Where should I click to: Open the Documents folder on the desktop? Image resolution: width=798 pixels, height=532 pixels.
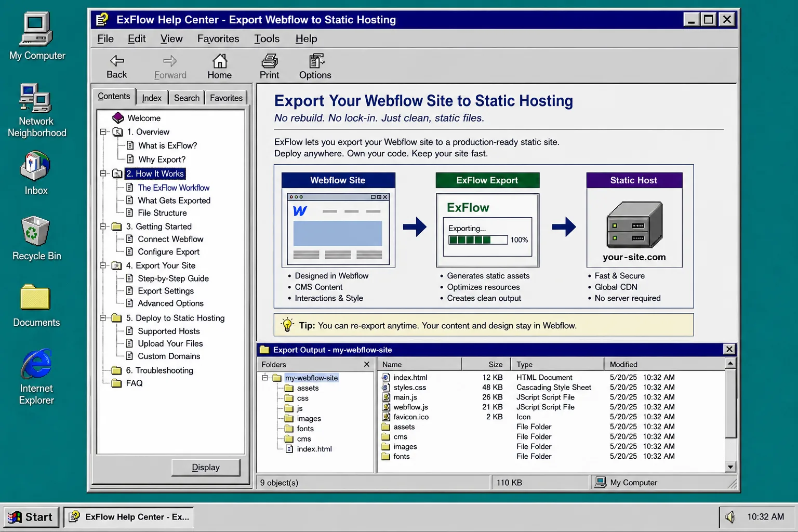pos(35,297)
